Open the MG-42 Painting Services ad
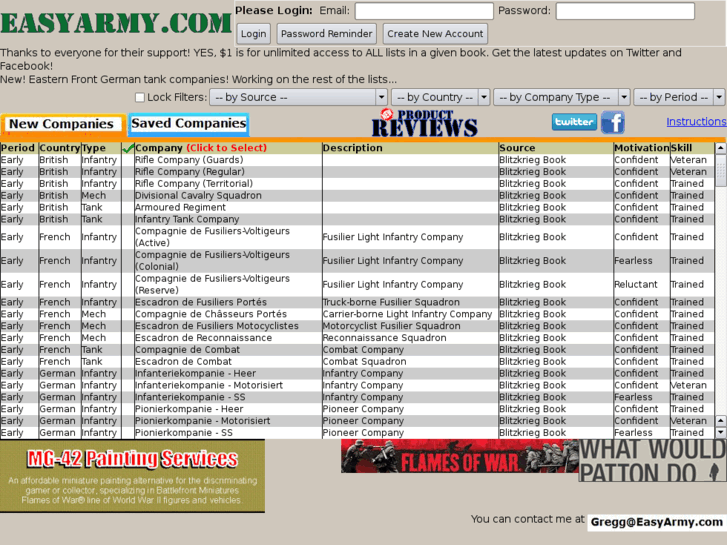Image resolution: width=727 pixels, height=545 pixels. [132, 476]
